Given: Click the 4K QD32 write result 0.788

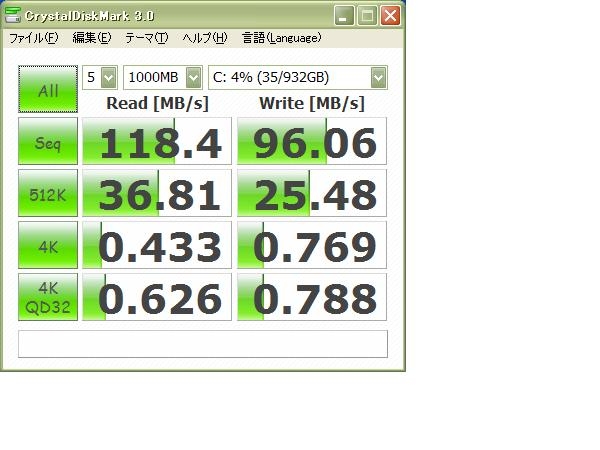Looking at the screenshot, I should point(312,297).
